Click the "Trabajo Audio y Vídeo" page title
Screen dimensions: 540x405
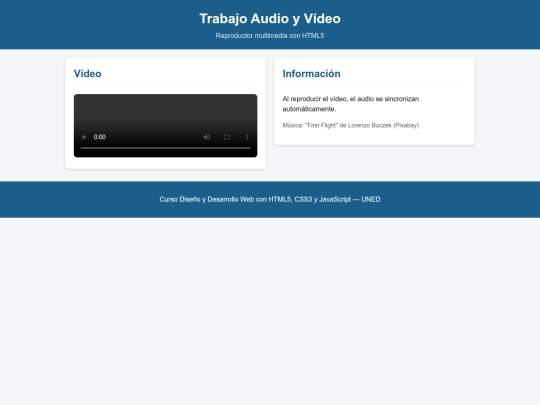pos(270,19)
